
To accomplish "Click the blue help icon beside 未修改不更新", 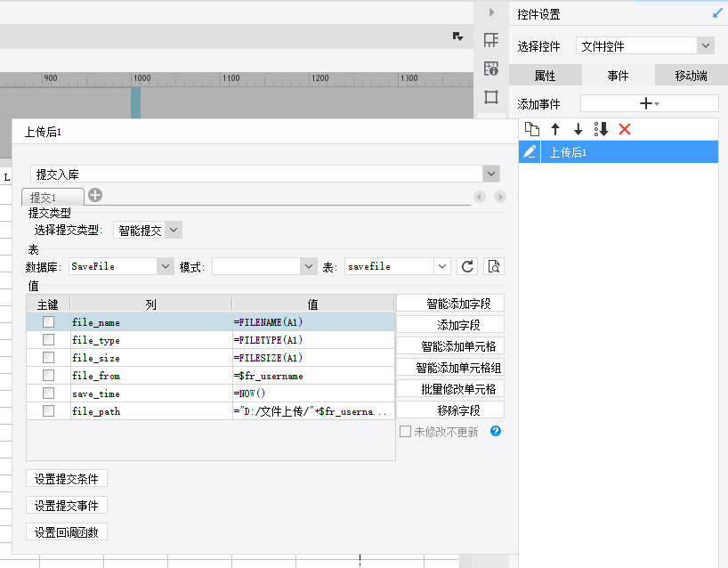I will 496,432.
